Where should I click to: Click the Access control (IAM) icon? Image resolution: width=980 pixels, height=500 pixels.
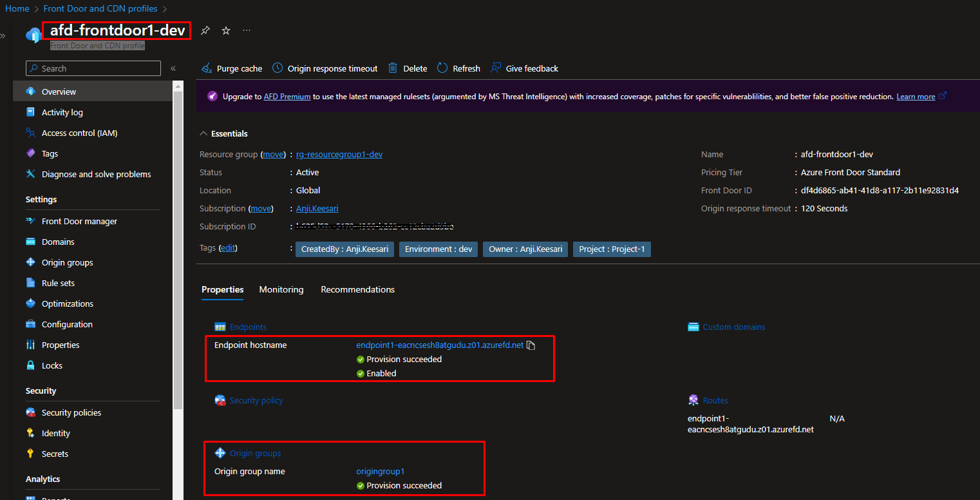coord(30,133)
